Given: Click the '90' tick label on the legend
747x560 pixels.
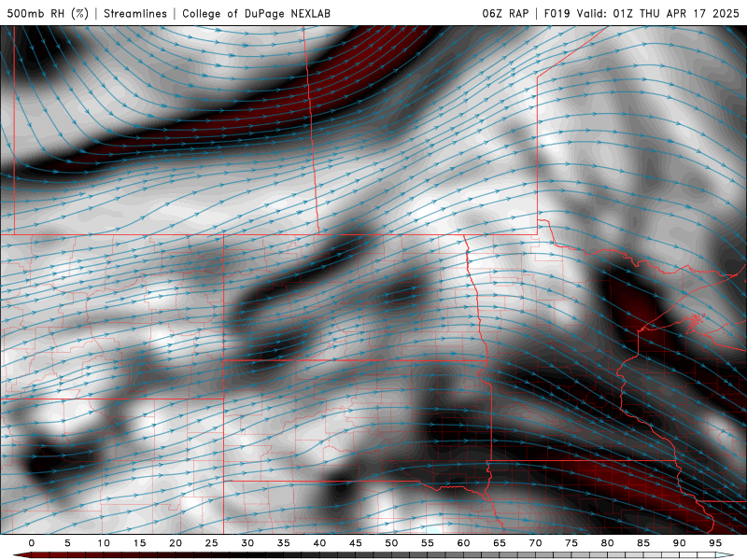Looking at the screenshot, I should 680,543.
